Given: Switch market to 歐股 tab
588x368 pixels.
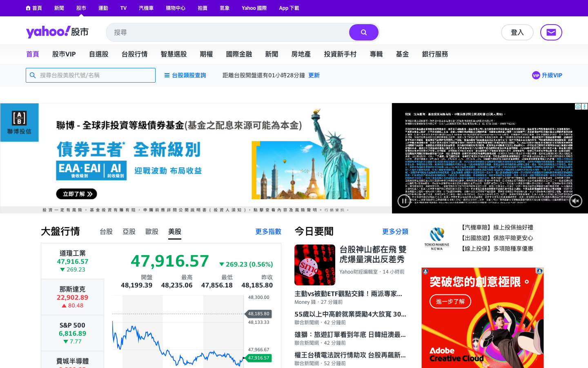Looking at the screenshot, I should pyautogui.click(x=152, y=231).
